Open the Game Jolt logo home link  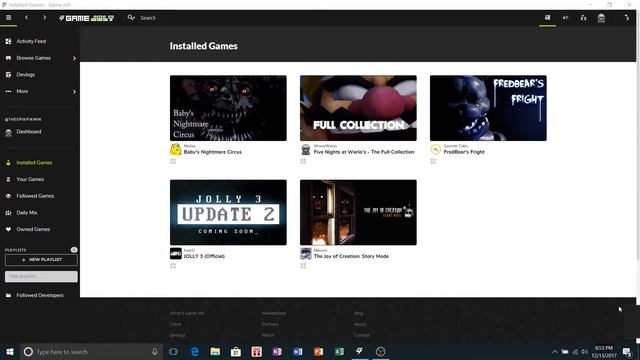[x=87, y=18]
